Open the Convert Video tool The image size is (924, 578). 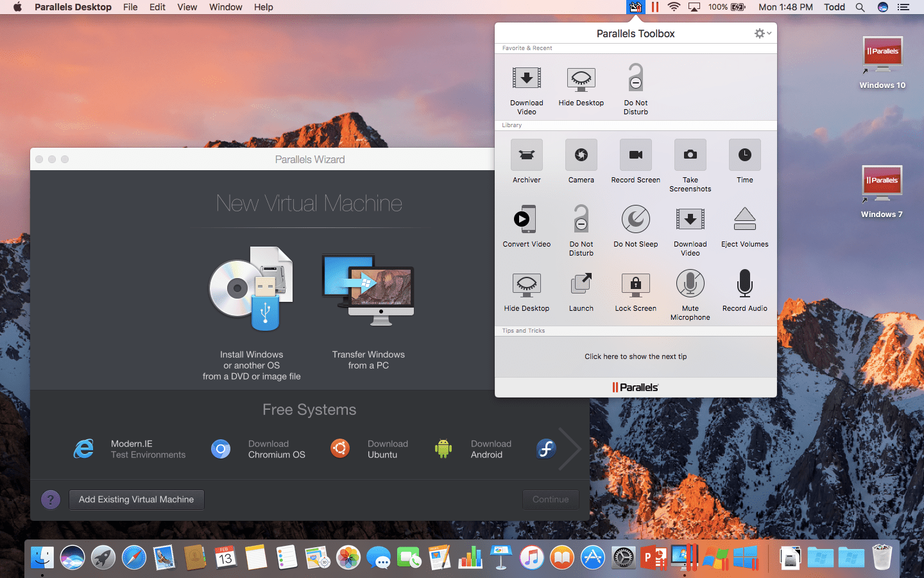point(526,225)
